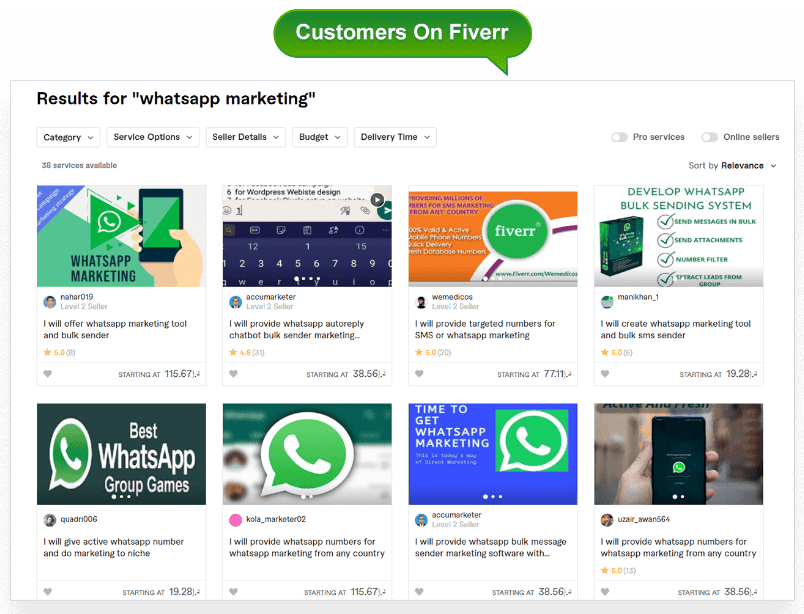804x614 pixels.
Task: Open the Category filter dropdown
Action: coord(68,137)
